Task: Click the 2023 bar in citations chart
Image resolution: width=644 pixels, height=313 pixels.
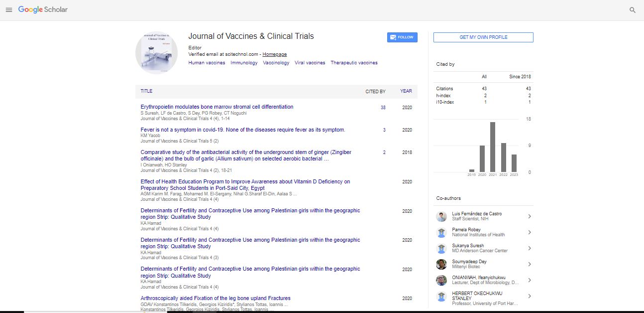Action: pos(514,163)
